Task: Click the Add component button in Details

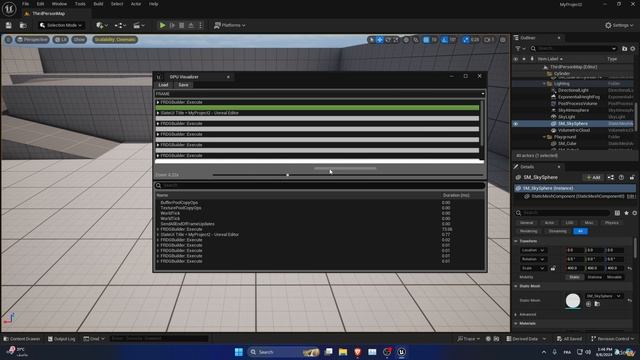Action: pos(593,178)
